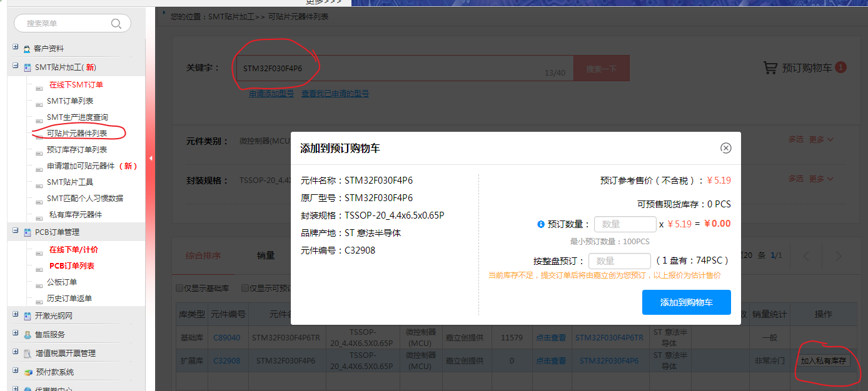Expand the 增值税票开票管理 tree node
Screen dimensions: 868x391
pos(15,353)
